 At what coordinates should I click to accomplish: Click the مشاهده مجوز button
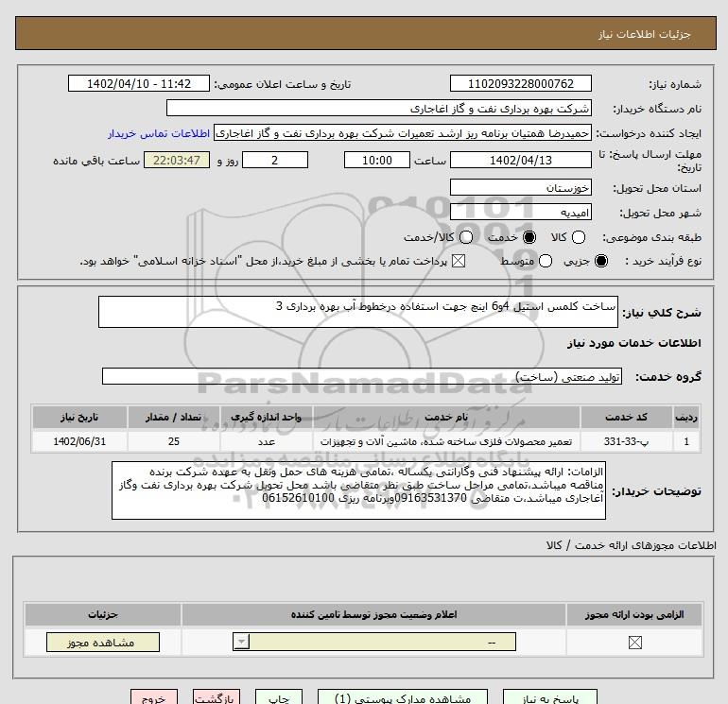click(103, 643)
